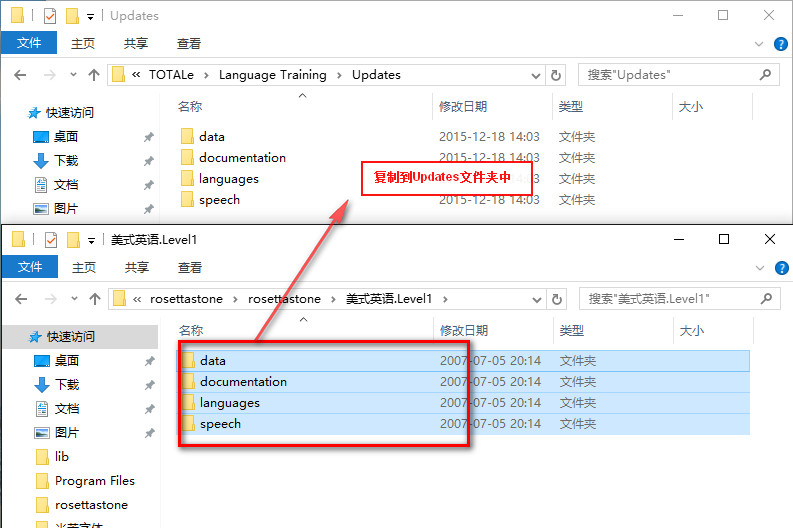
Task: Select the data folder in the 美式英语.Level1 window
Action: pyautogui.click(x=463, y=361)
